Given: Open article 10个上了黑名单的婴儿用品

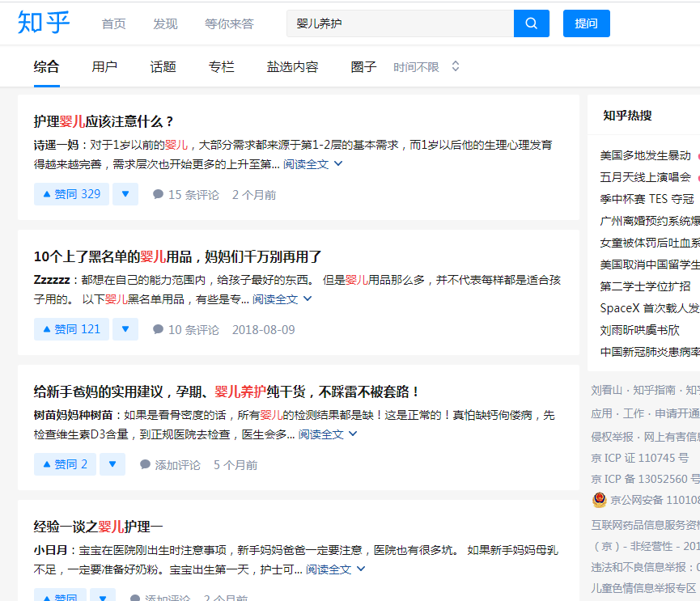Looking at the screenshot, I should pos(178,256).
